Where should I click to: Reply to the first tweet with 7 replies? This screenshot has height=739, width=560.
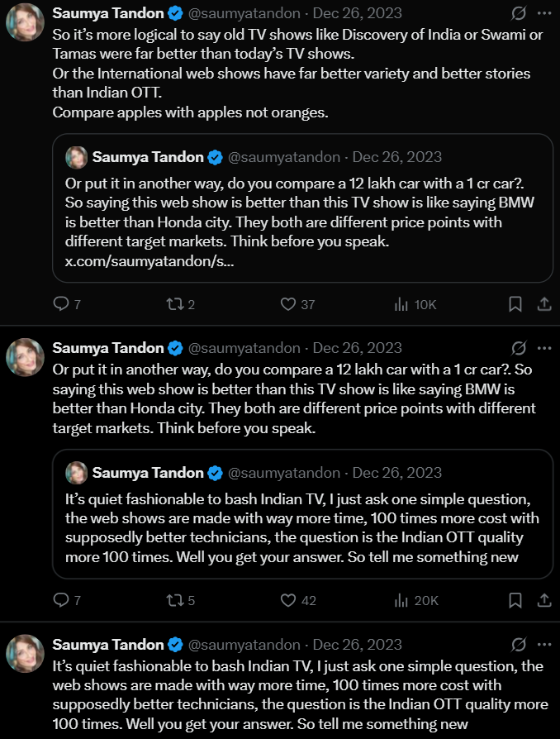61,304
